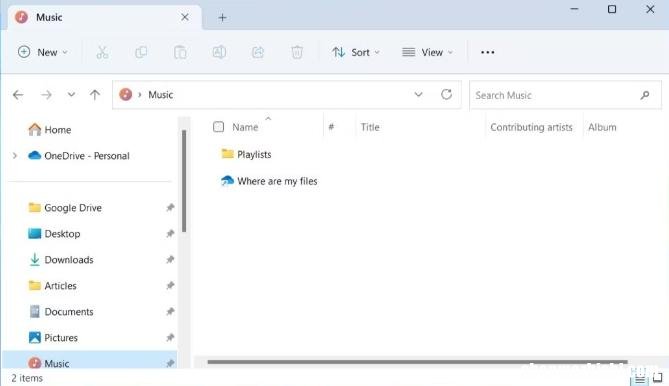Screen dimensions: 669x386
Task: Open Desktop in sidebar
Action: 54,234
